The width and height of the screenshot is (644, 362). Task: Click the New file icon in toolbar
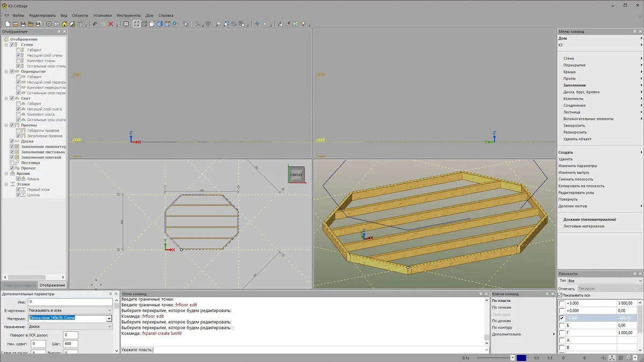tap(8, 24)
